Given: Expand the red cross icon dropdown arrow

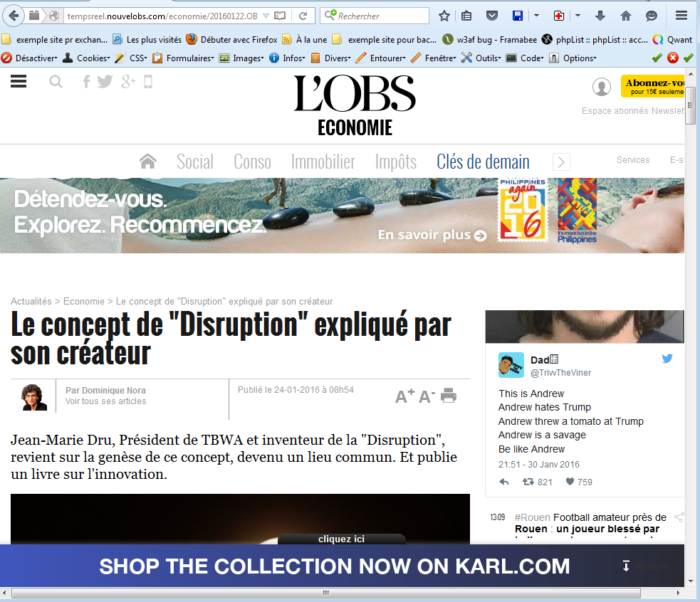Looking at the screenshot, I should (x=578, y=16).
